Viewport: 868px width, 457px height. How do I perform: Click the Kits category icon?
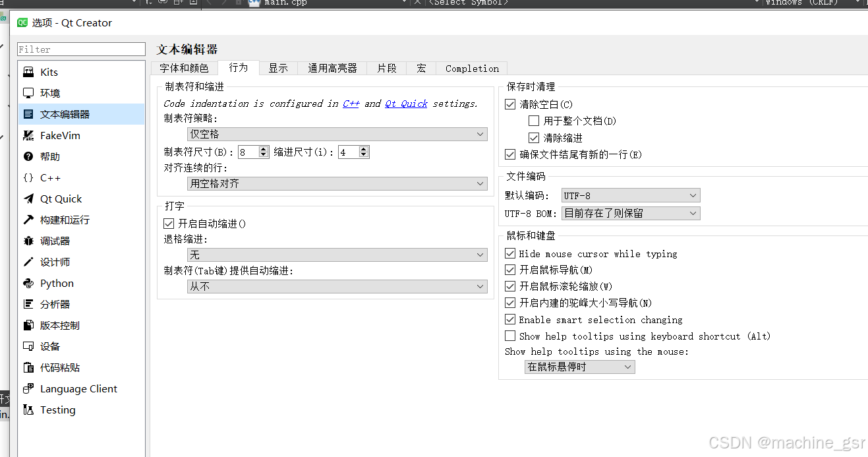click(28, 73)
